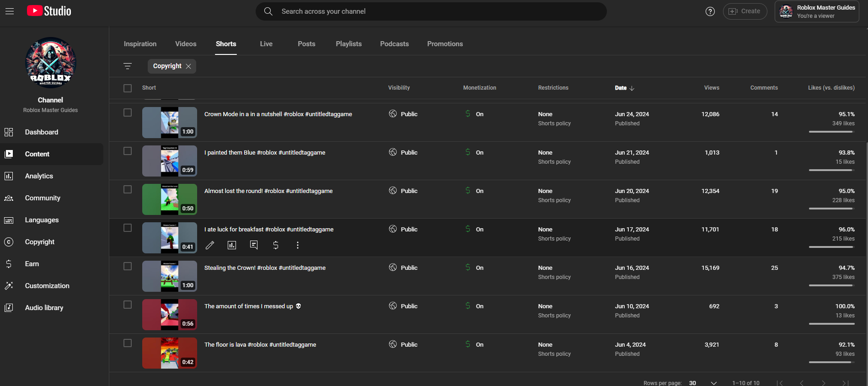Open the rows per page dropdown
The image size is (868, 386).
[703, 383]
